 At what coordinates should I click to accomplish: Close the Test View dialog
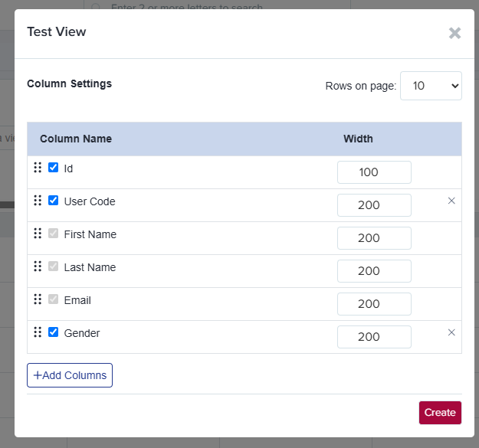(x=454, y=33)
